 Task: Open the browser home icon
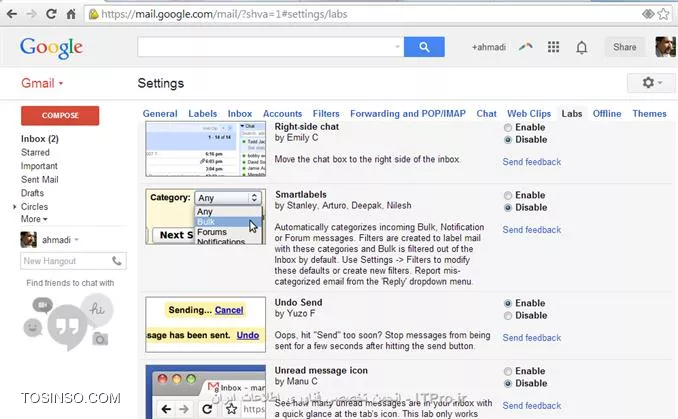tap(71, 14)
